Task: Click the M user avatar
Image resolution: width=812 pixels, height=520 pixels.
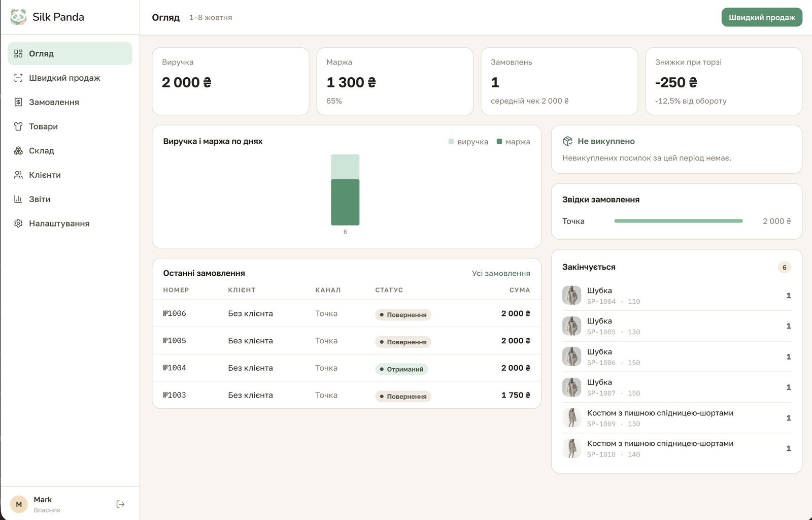Action: [x=19, y=504]
